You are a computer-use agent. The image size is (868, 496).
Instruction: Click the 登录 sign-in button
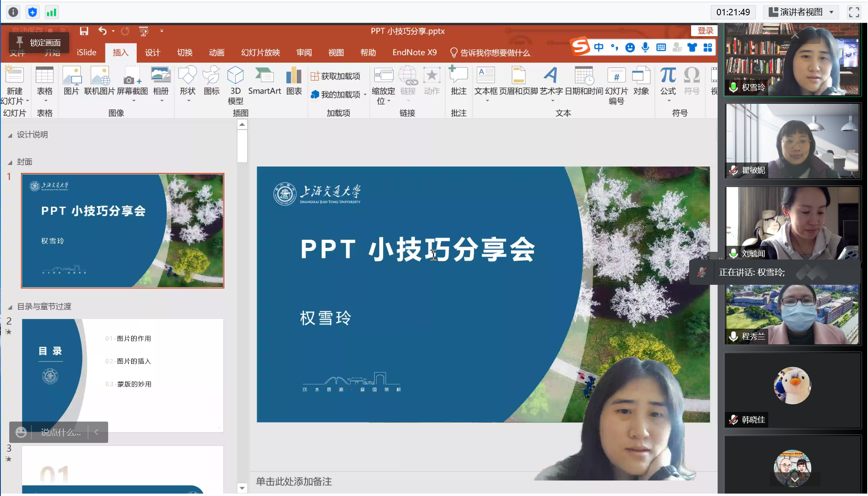705,31
